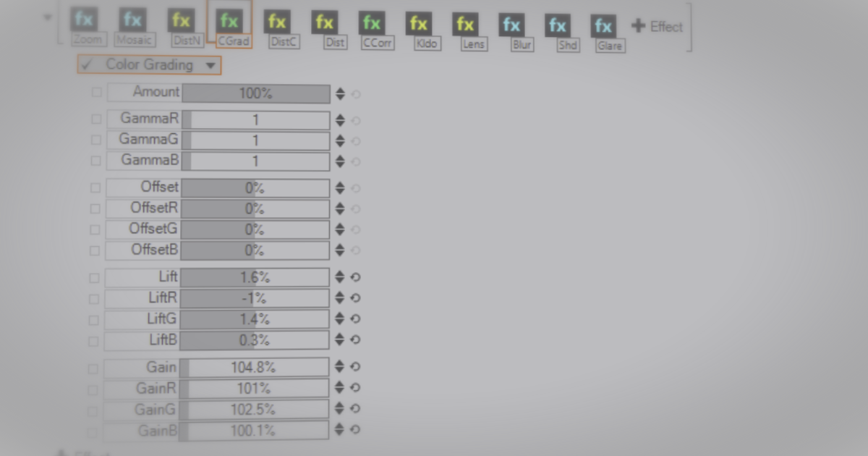Reset the Gain value with its reset arrow
Viewport: 868px width, 456px height.
pos(354,367)
